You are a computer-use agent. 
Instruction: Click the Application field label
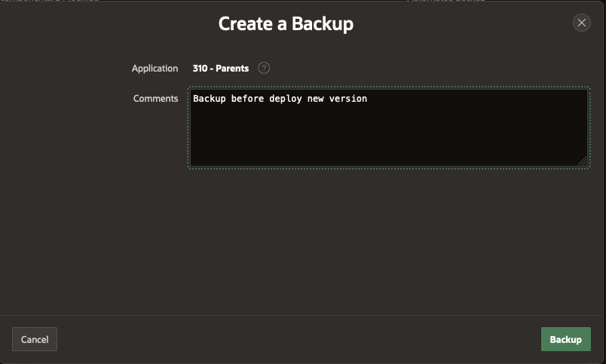(155, 68)
